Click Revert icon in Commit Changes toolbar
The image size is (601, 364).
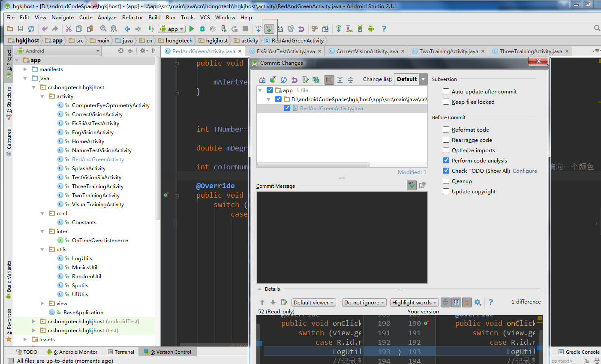294,80
